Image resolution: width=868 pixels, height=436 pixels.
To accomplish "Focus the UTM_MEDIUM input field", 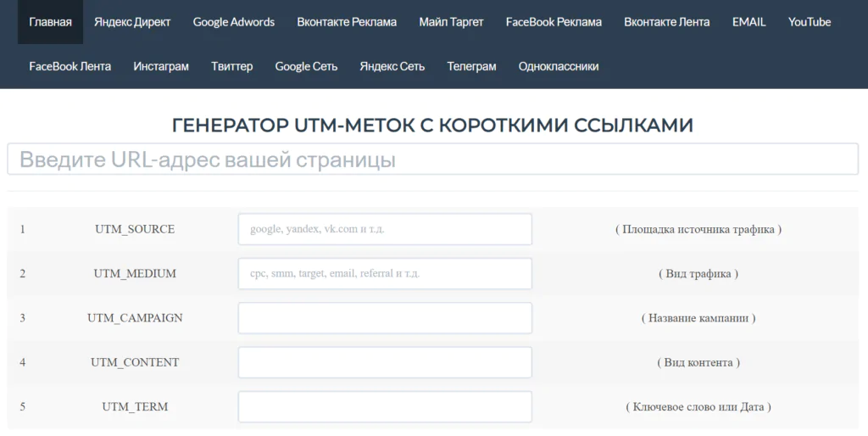I will (385, 274).
